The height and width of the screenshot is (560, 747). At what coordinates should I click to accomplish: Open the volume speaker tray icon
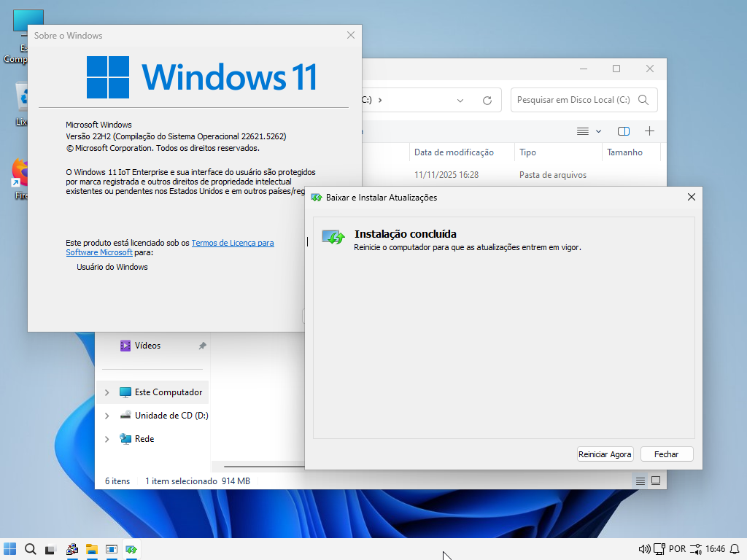tap(644, 549)
